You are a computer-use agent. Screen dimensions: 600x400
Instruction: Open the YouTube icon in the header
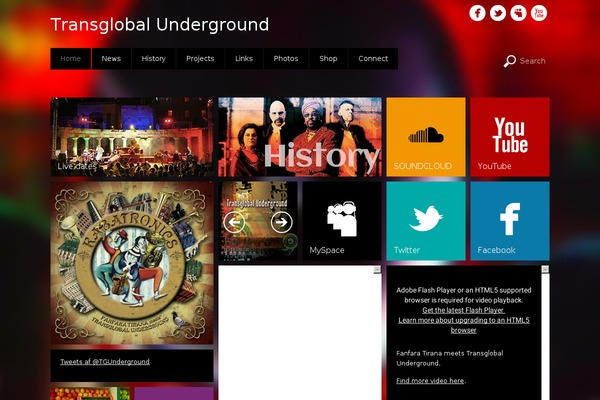coord(539,13)
